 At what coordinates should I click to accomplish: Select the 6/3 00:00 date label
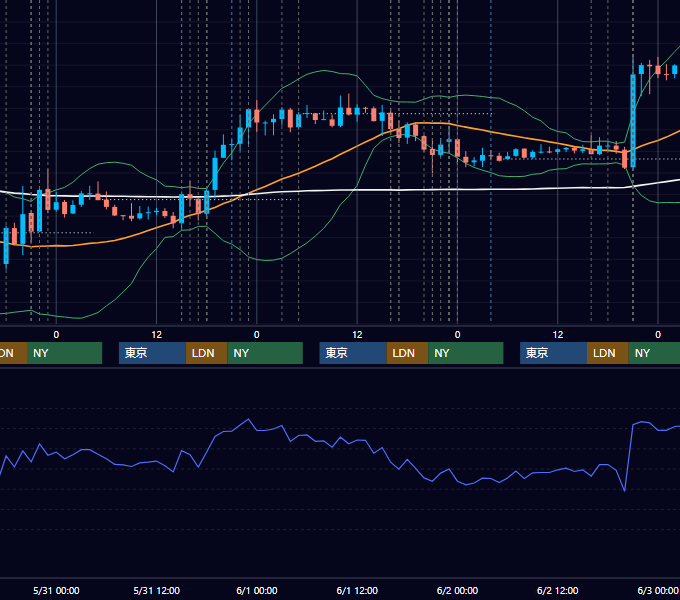(x=658, y=590)
